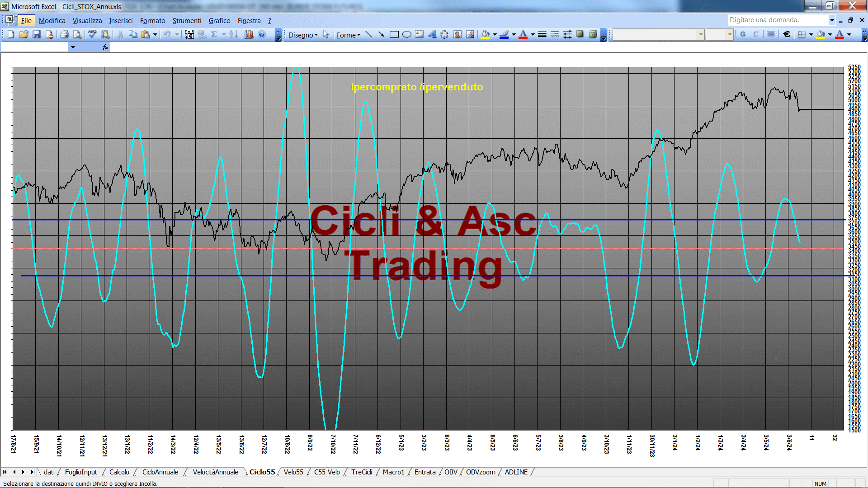
Task: Select the Oval drawing tool
Action: pos(406,34)
